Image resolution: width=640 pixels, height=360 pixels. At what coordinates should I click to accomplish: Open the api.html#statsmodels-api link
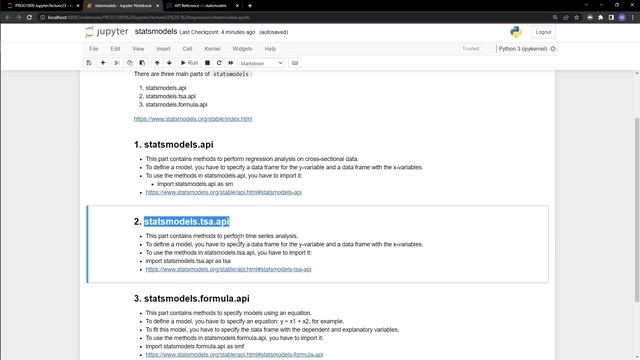click(x=224, y=192)
